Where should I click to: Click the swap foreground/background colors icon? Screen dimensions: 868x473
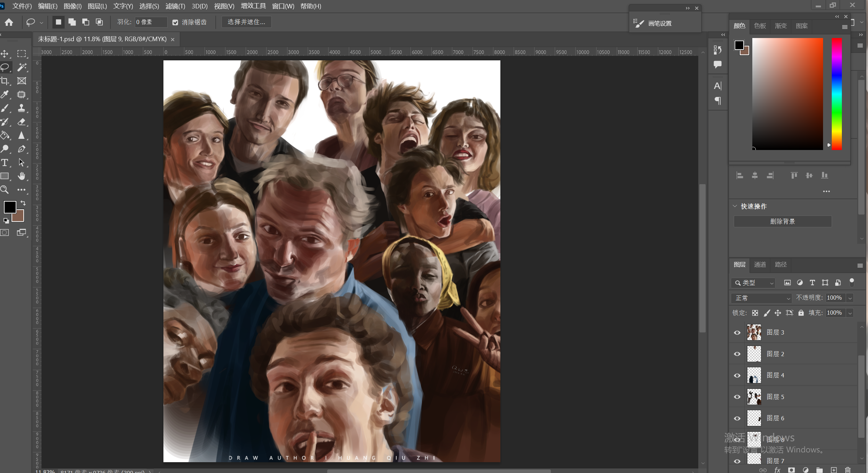click(x=23, y=203)
